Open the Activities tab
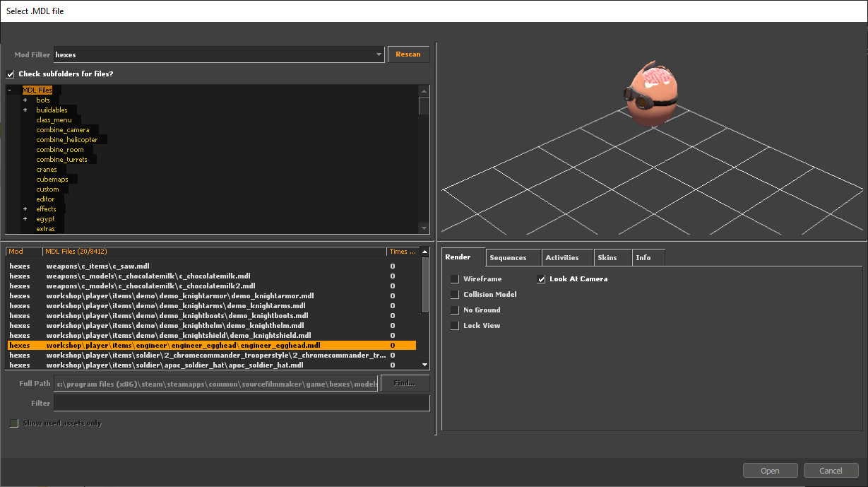Screen dimensions: 868x487 tap(568, 258)
